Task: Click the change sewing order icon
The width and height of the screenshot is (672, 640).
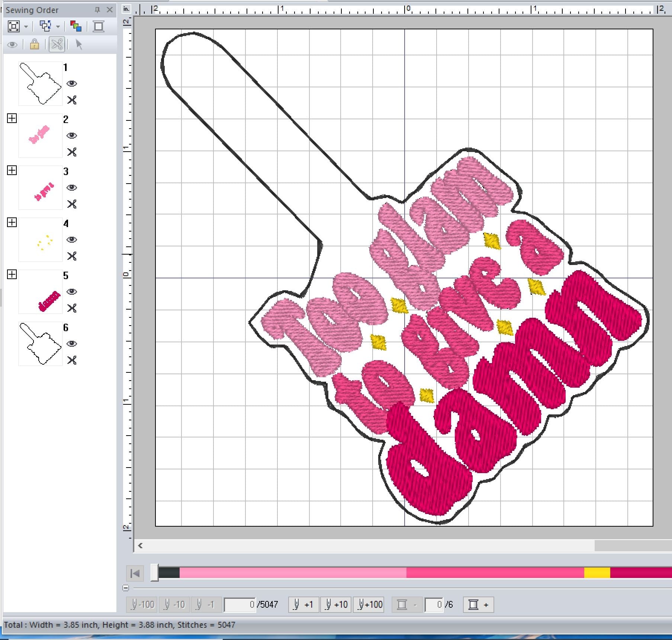Action: [45, 26]
